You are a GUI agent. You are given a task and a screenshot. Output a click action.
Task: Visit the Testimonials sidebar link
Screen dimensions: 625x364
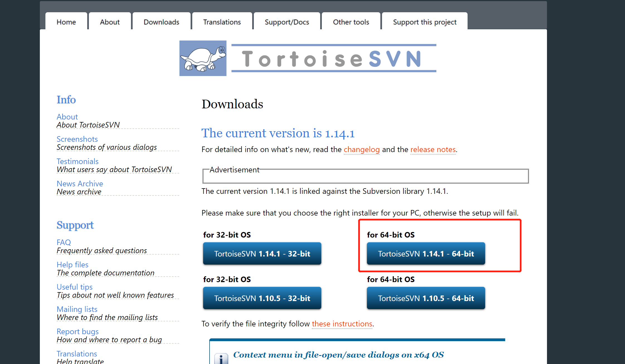click(x=77, y=161)
